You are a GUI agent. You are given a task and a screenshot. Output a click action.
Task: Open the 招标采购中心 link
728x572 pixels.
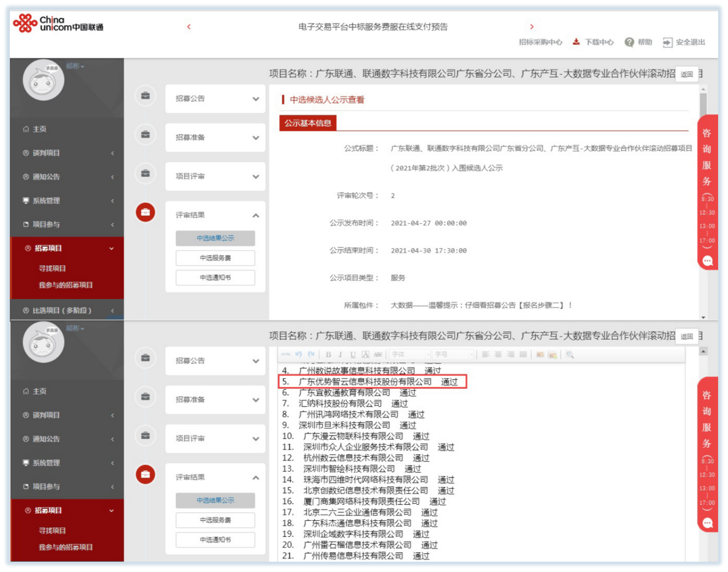tap(540, 42)
